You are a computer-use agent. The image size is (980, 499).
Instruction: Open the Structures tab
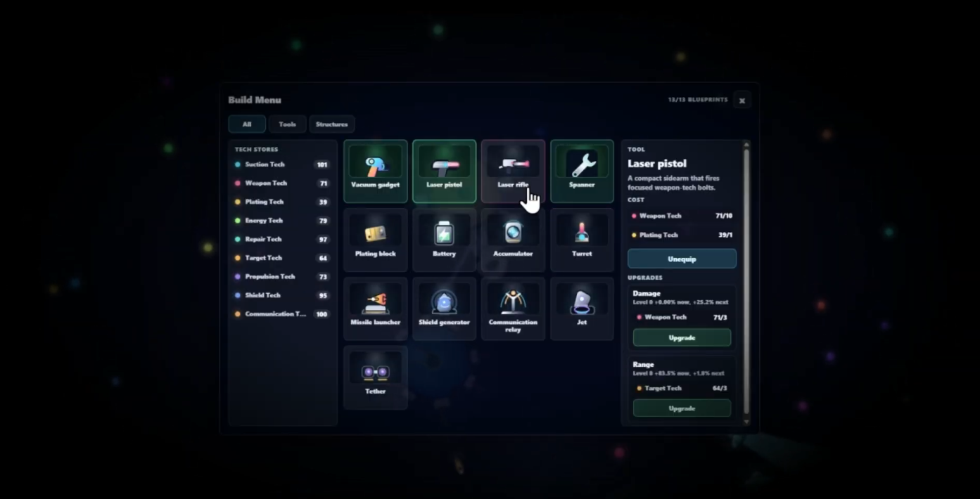(x=332, y=124)
